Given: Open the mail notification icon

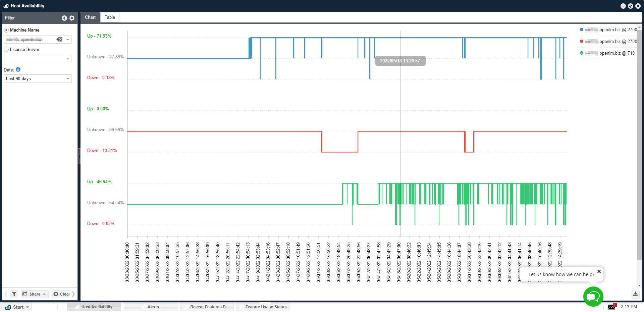Looking at the screenshot, I should (612, 307).
